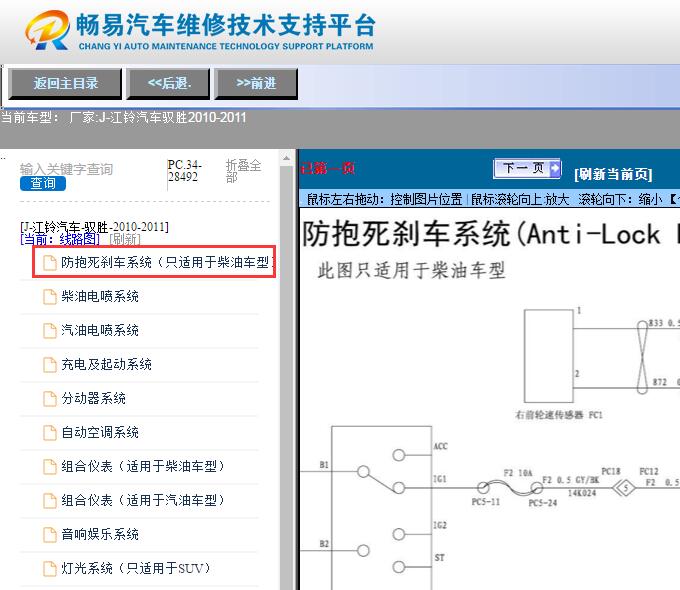Click the 当前车型 manufacturer info text
The image size is (680, 590).
point(123,118)
